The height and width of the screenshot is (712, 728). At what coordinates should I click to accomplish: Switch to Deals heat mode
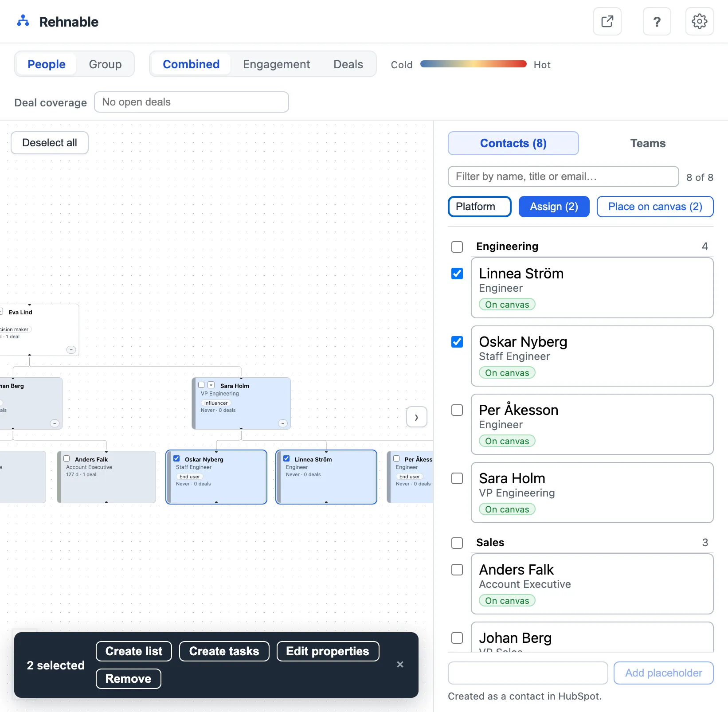click(348, 64)
